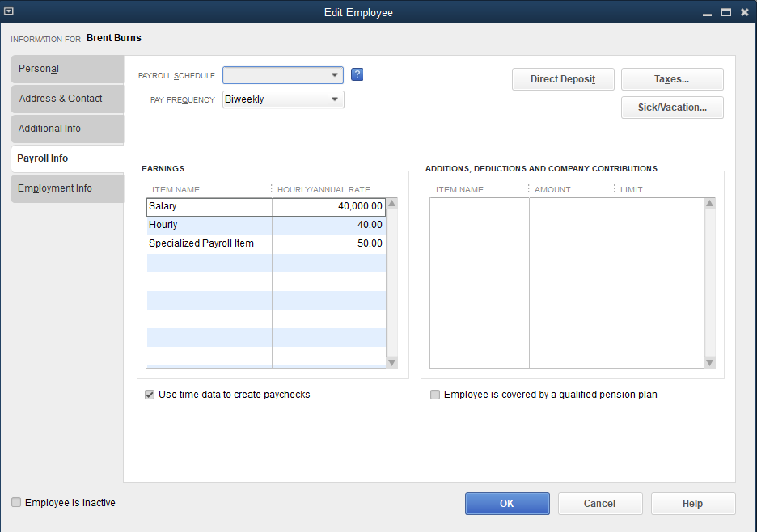Click the Earnings table scroll up arrow
The image size is (757, 532).
[392, 203]
